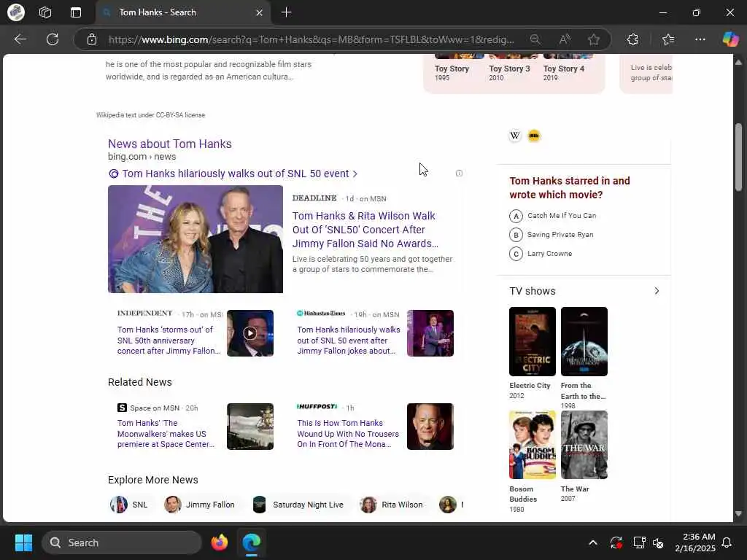The image size is (747, 560).
Task: Open News about Tom Hanks link
Action: point(169,144)
